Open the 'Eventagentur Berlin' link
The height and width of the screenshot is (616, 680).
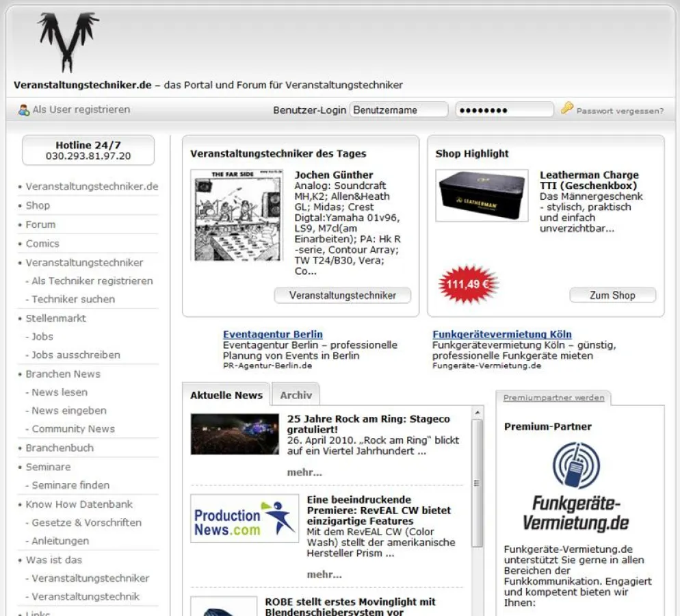click(272, 334)
